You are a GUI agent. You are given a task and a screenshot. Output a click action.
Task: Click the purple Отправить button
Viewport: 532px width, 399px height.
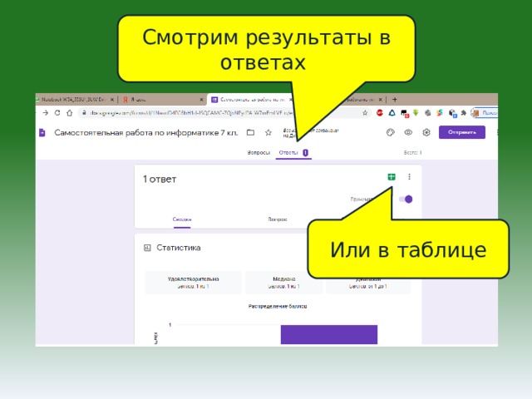462,132
